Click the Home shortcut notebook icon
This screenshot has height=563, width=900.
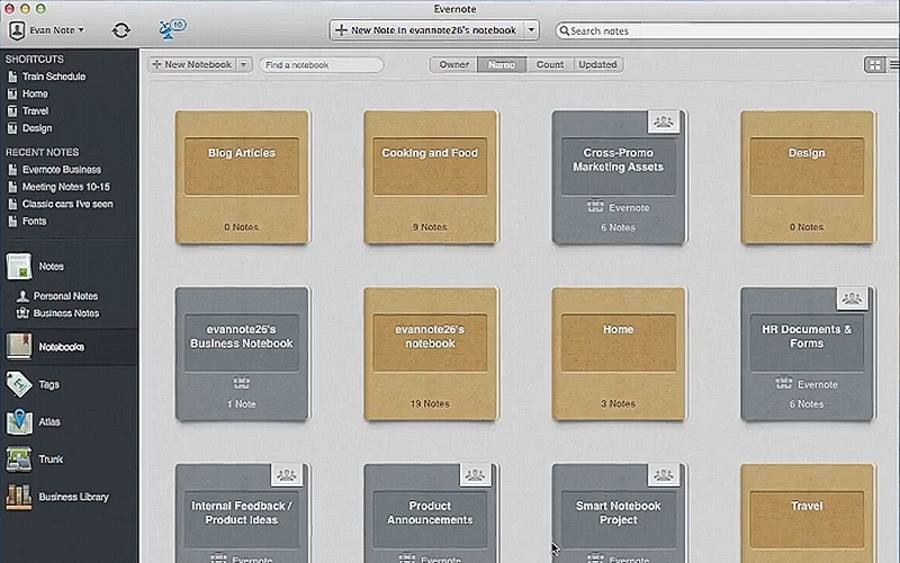[13, 94]
